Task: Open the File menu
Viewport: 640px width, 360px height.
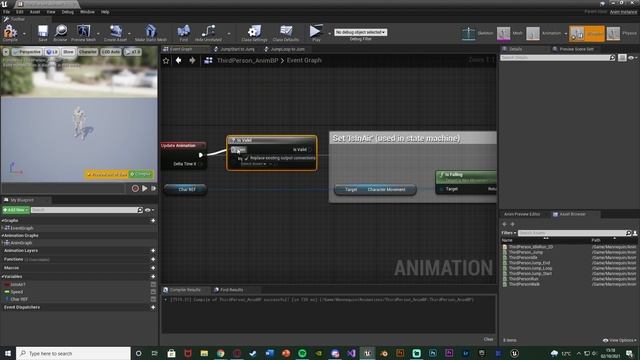Action: tap(7, 12)
